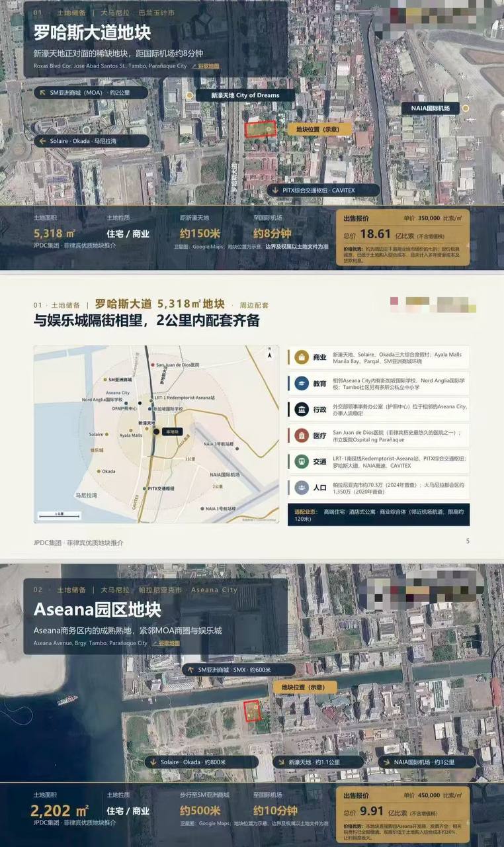Click the SM亚洲商城 map point
The height and width of the screenshot is (847, 504).
pos(105,379)
